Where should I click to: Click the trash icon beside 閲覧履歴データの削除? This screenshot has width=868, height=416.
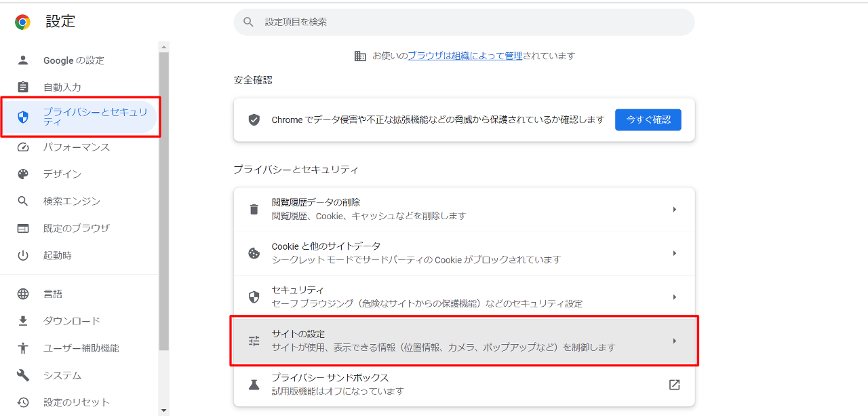(253, 208)
